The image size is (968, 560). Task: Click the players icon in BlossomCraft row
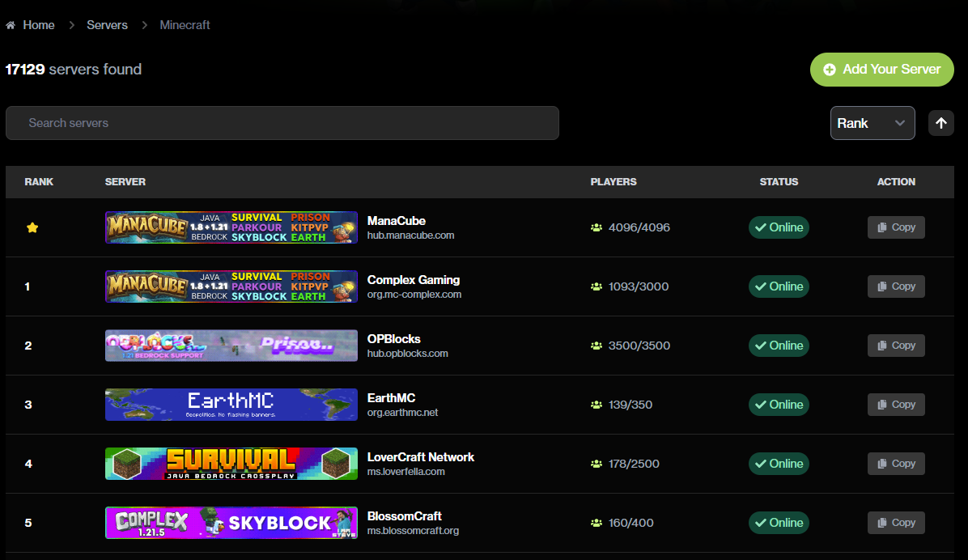[x=597, y=524]
